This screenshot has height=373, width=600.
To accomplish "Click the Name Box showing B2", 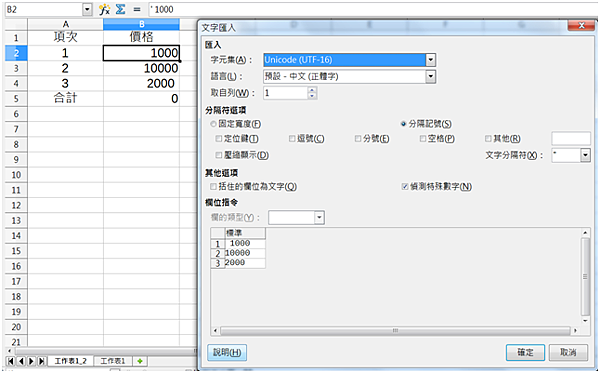I will pyautogui.click(x=44, y=10).
